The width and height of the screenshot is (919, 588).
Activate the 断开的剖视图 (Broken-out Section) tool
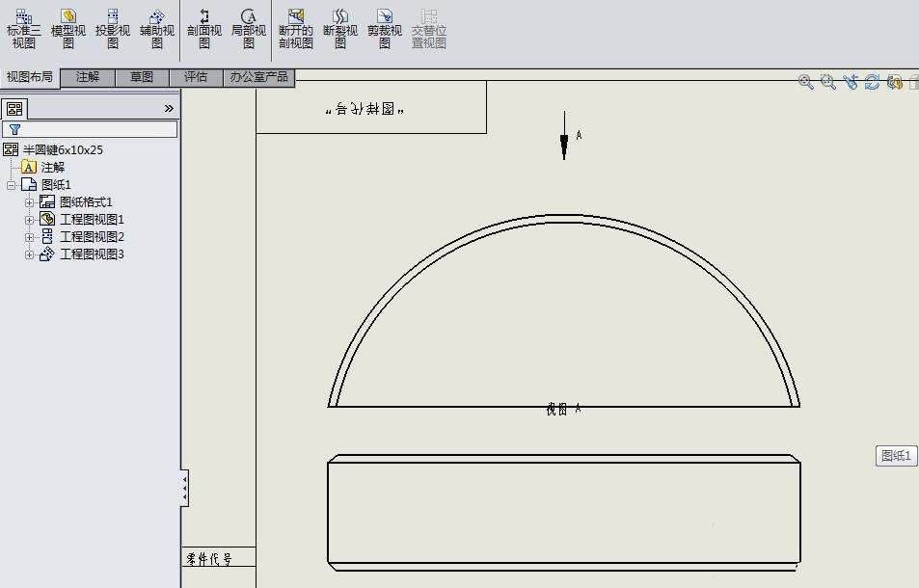(x=295, y=29)
